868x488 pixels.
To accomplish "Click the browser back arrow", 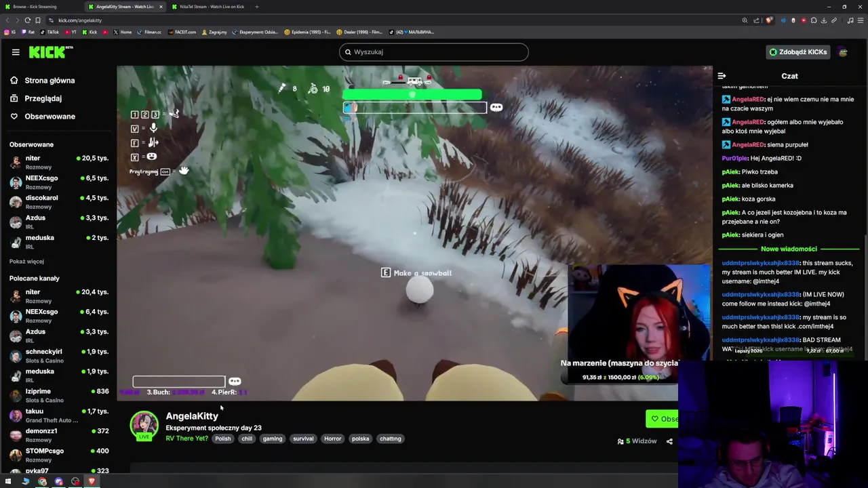I will 7,20.
